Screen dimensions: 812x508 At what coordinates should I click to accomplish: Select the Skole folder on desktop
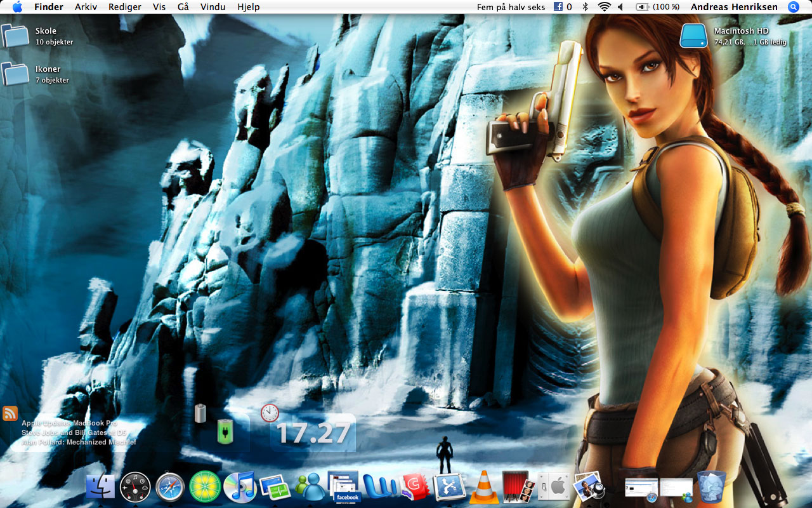(15, 36)
